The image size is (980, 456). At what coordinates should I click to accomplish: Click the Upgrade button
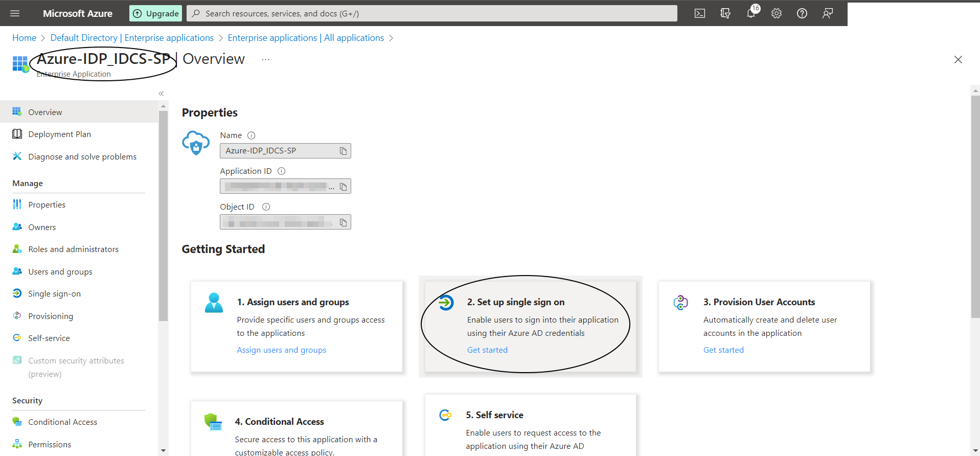pos(156,13)
